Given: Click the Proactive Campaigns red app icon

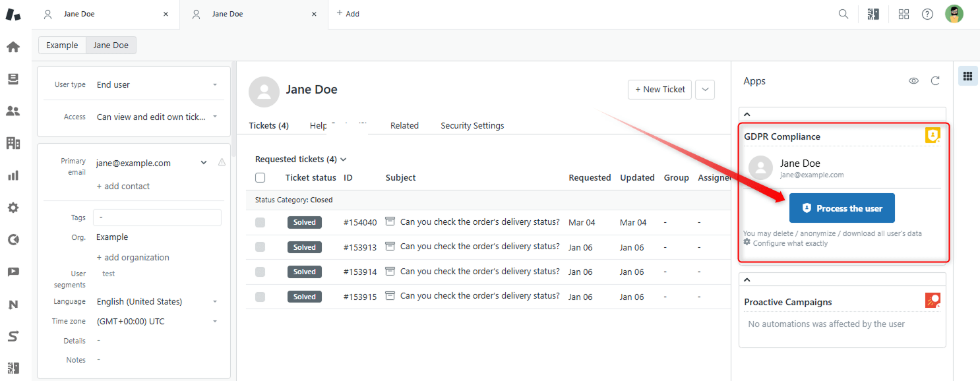Looking at the screenshot, I should click(933, 301).
